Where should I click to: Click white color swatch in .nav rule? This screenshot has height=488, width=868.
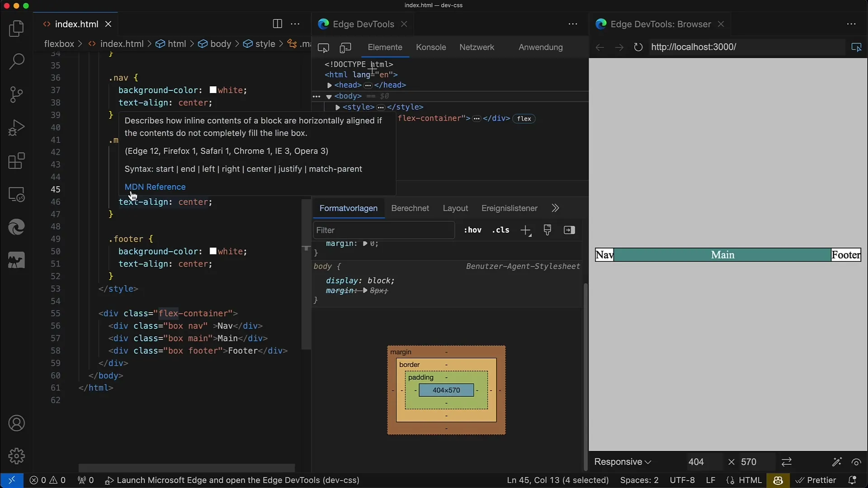[x=213, y=90]
